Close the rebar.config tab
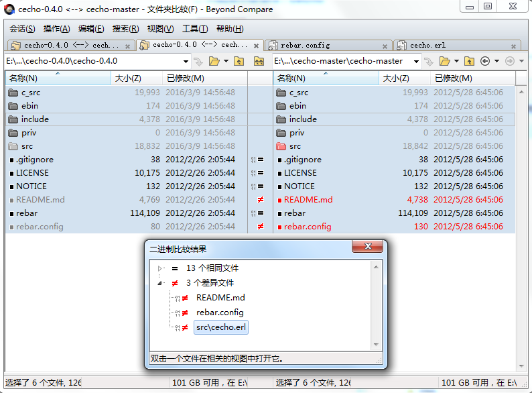The image size is (532, 393). pos(385,46)
